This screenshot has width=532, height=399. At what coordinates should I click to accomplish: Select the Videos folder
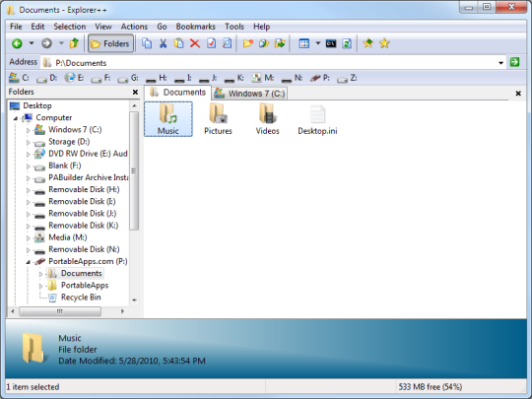click(x=267, y=119)
